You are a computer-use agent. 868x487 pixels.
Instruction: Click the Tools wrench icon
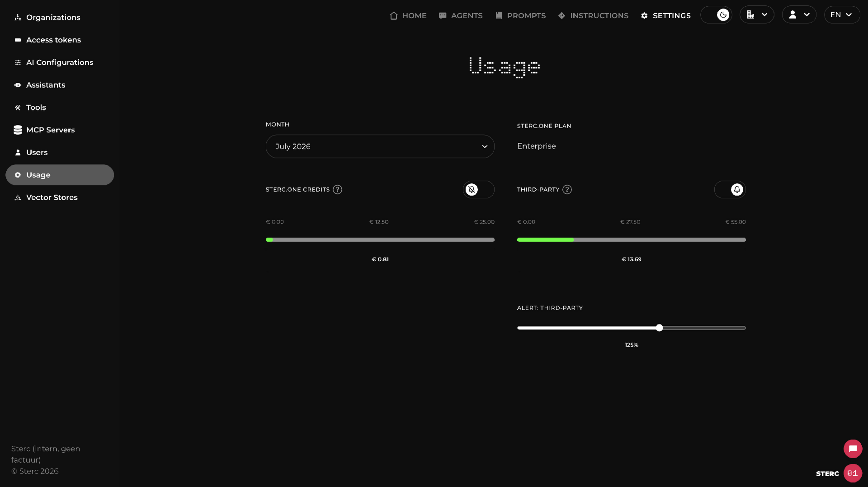(18, 108)
